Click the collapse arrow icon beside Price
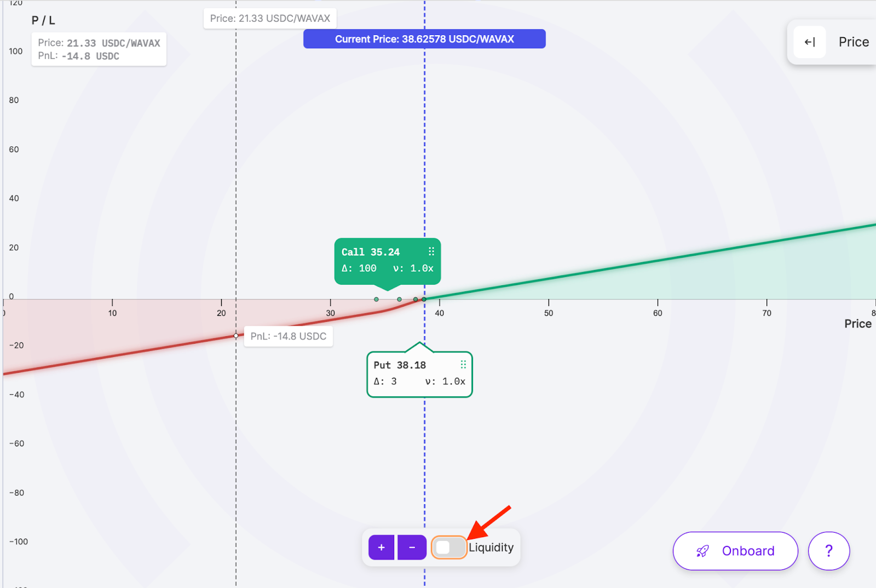Viewport: 876px width, 588px height. click(809, 42)
